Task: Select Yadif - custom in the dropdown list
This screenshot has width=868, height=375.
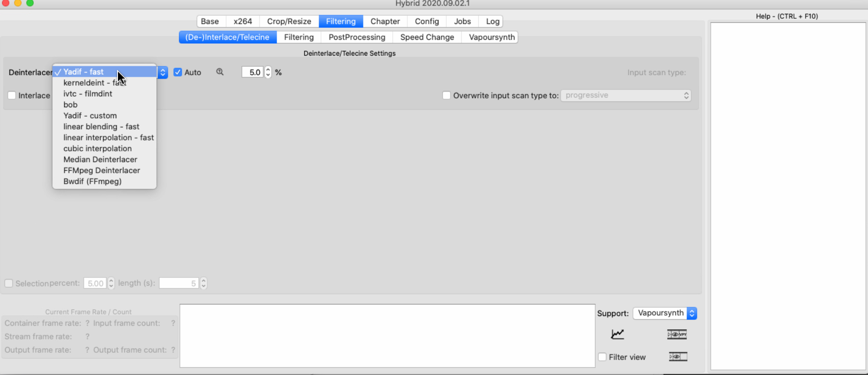Action: pos(90,115)
